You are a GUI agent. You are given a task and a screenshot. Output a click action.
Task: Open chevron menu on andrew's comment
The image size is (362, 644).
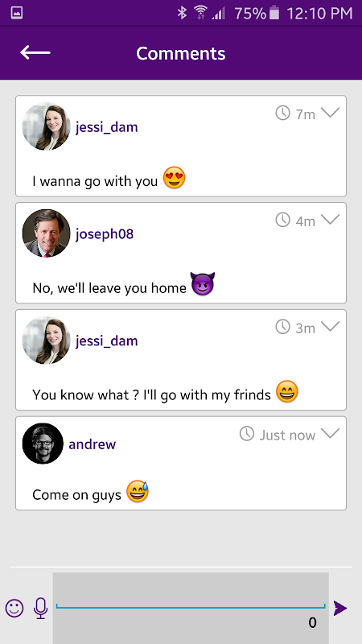pyautogui.click(x=331, y=433)
